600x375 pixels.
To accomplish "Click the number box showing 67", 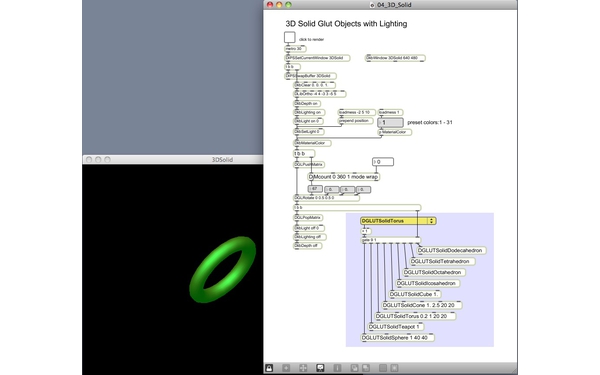I will pyautogui.click(x=315, y=189).
